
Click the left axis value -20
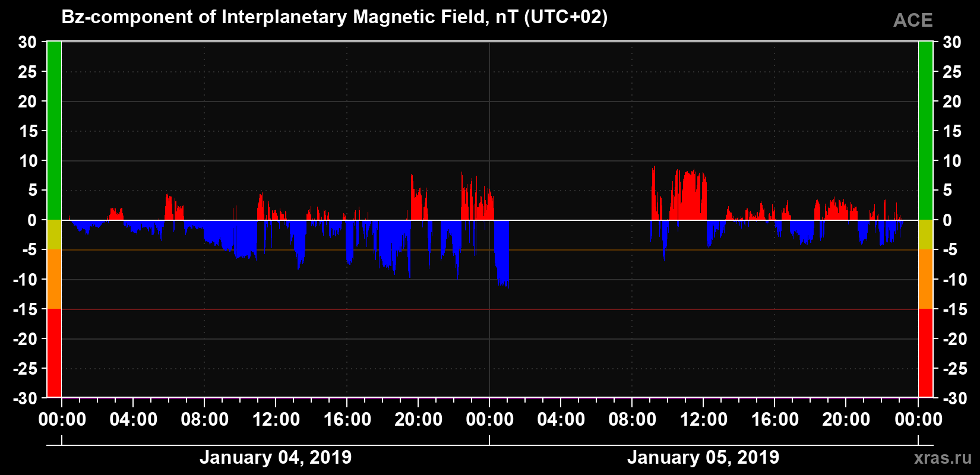[25, 339]
